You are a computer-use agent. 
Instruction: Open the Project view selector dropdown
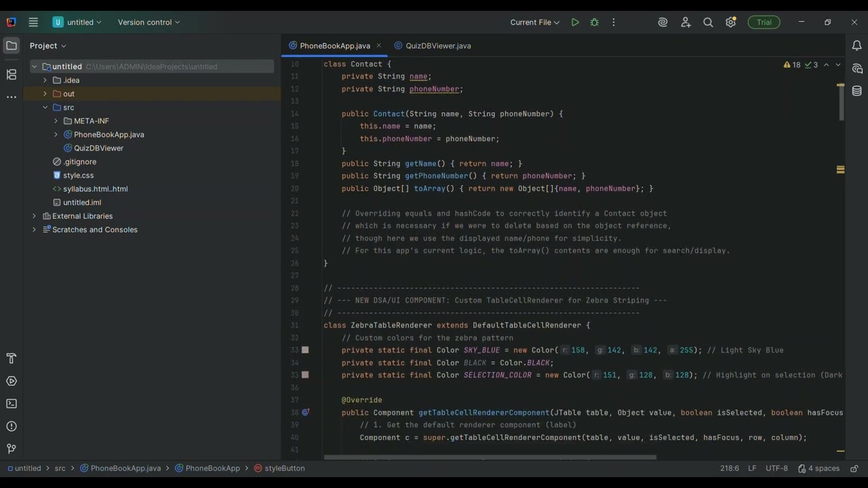pyautogui.click(x=47, y=46)
